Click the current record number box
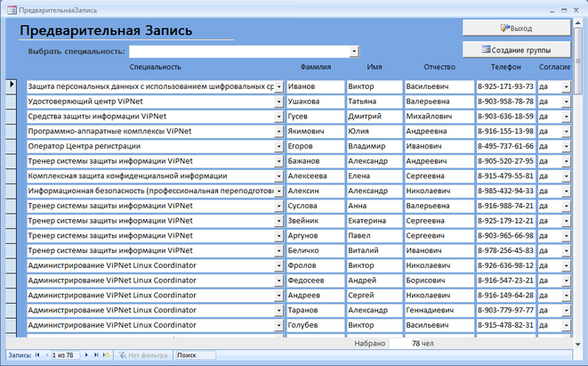This screenshot has height=366, width=588. pos(65,355)
